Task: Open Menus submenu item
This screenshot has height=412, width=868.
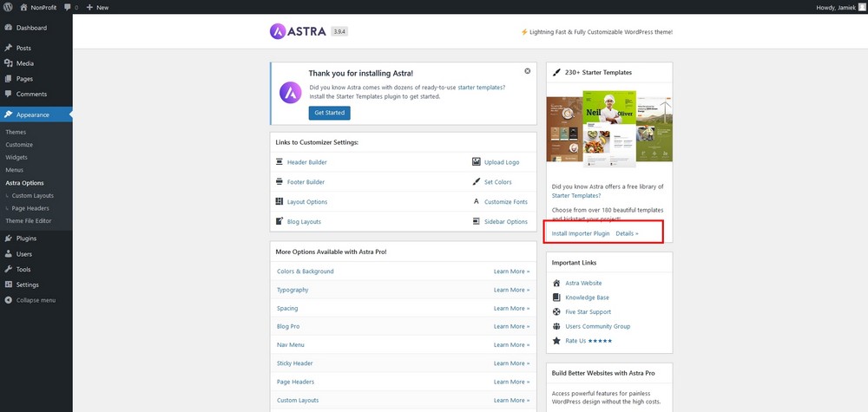Action: pyautogui.click(x=15, y=170)
